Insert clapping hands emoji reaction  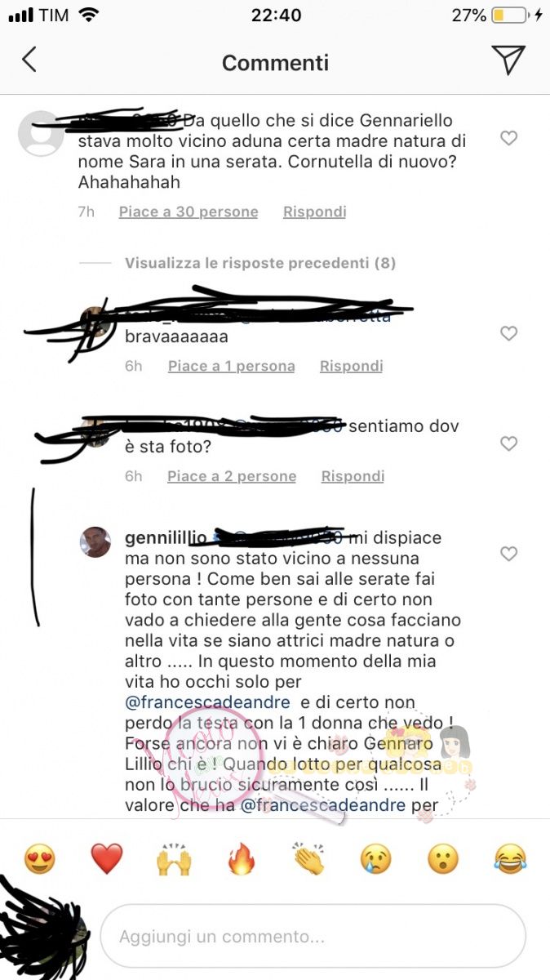pyautogui.click(x=308, y=859)
